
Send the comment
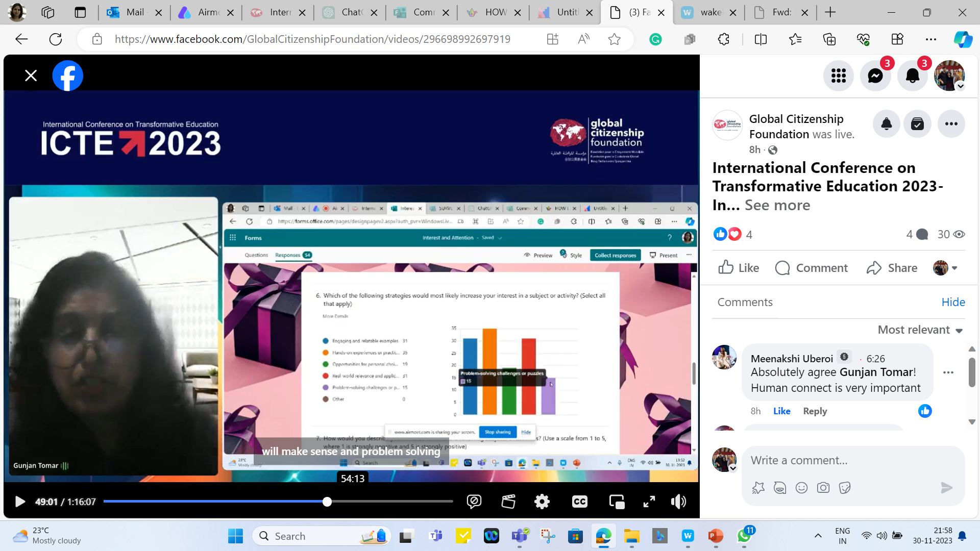947,488
